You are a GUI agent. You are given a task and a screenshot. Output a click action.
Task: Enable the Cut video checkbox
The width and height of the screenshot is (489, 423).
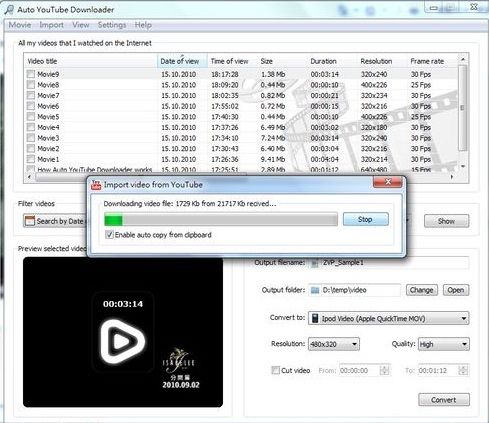click(x=275, y=370)
